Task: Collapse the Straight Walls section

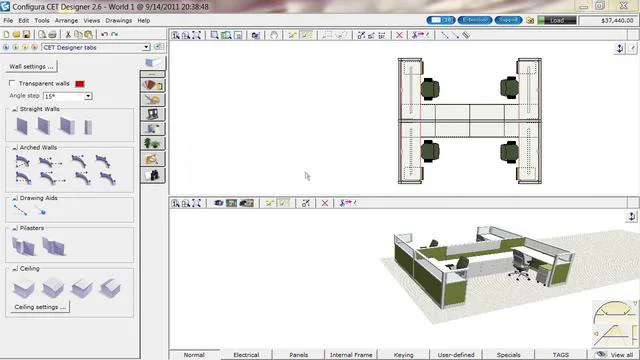Action: pyautogui.click(x=15, y=109)
